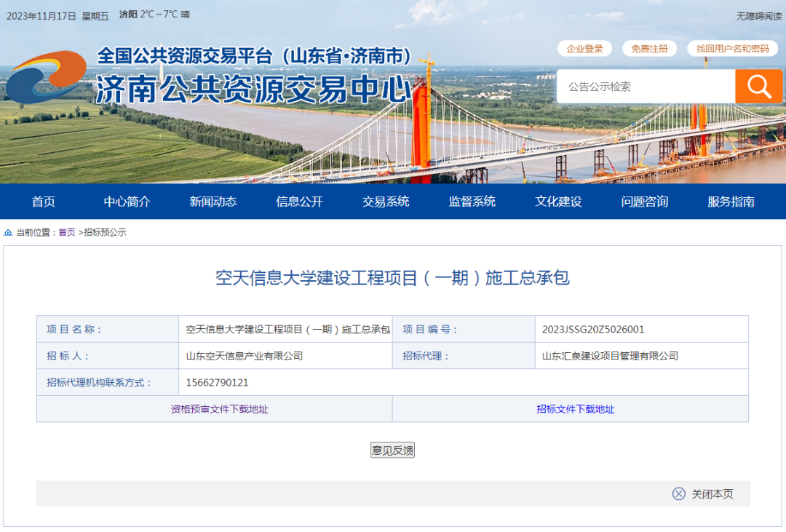Image resolution: width=786 pixels, height=532 pixels.
Task: Click the 星期五 weekday text
Action: point(95,16)
